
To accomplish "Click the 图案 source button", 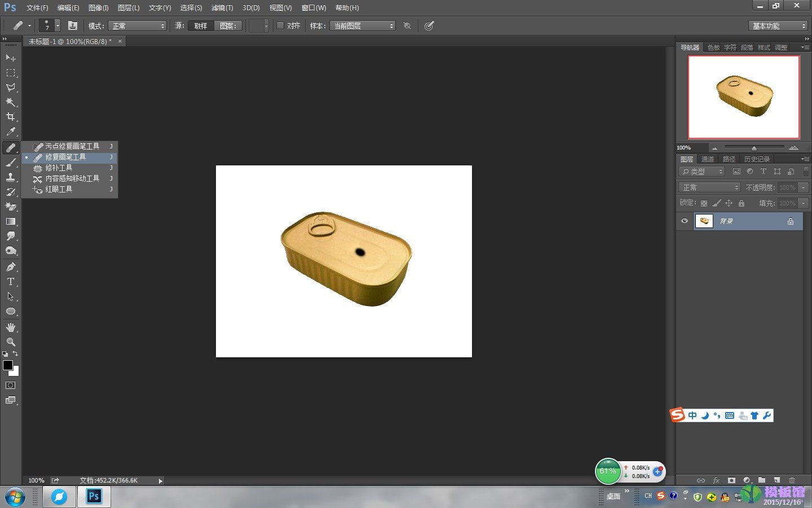I will tap(228, 26).
